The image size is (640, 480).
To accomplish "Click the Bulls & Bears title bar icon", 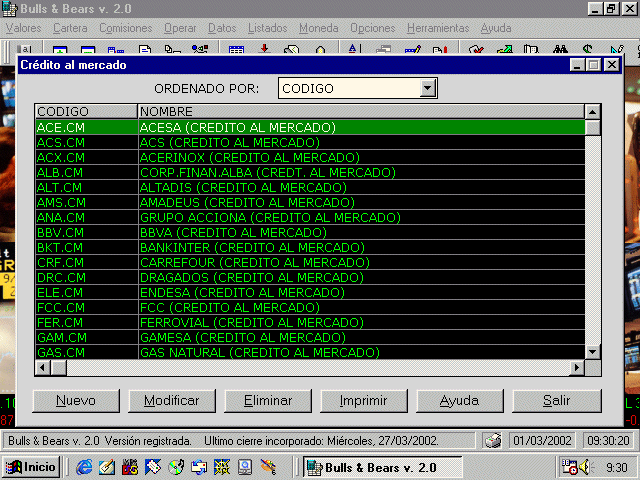I will [10, 9].
